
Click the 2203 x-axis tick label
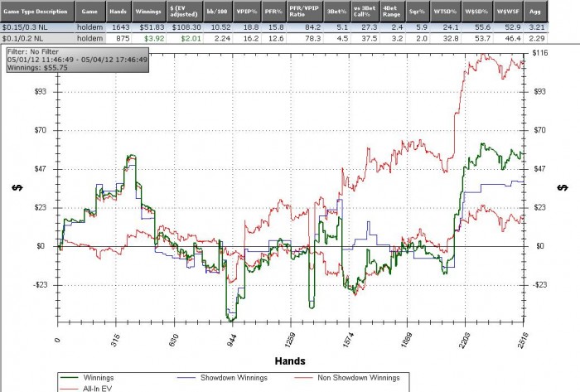pyautogui.click(x=465, y=340)
